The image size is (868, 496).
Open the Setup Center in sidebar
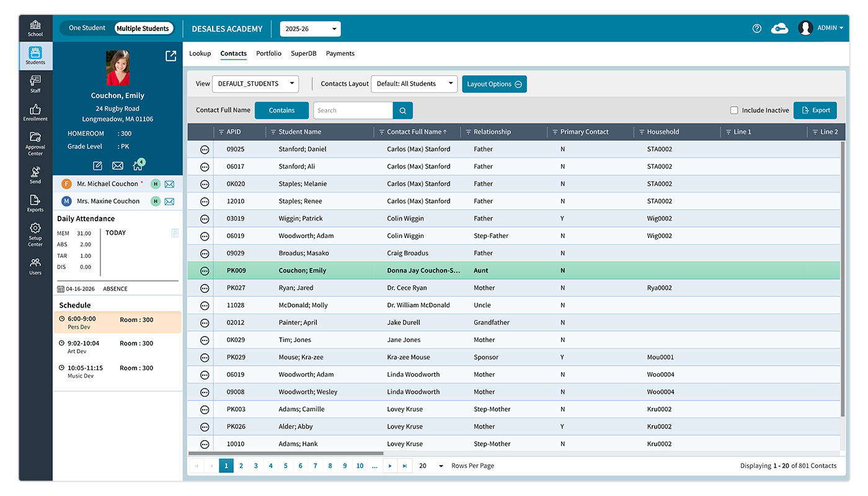[x=35, y=235]
